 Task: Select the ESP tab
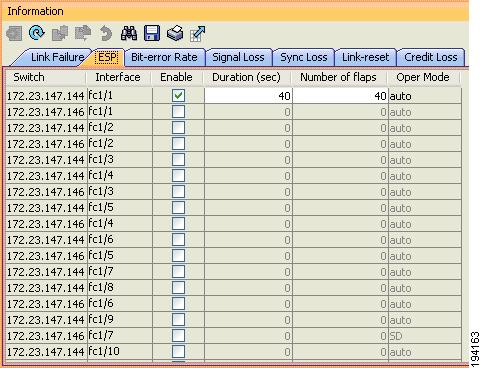[107, 57]
